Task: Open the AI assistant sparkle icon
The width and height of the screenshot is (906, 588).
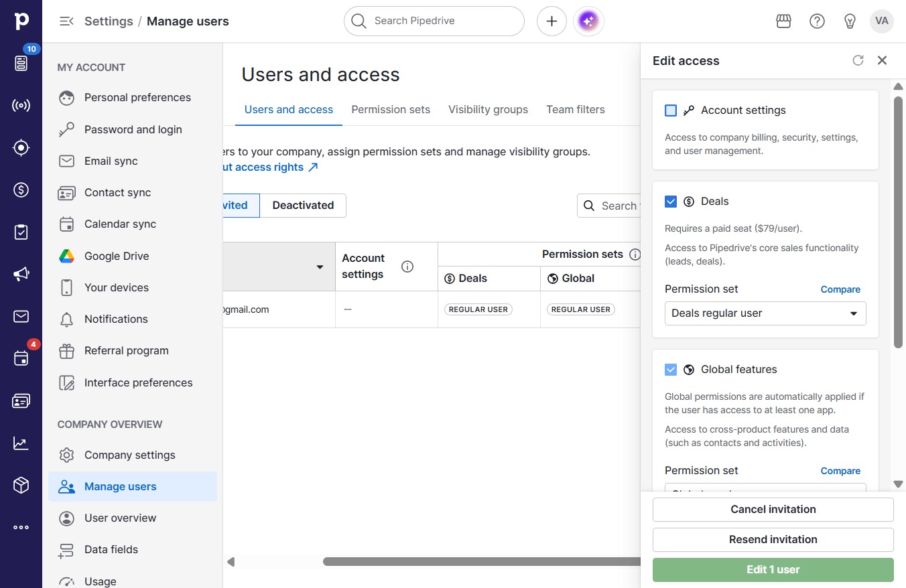Action: [x=588, y=21]
